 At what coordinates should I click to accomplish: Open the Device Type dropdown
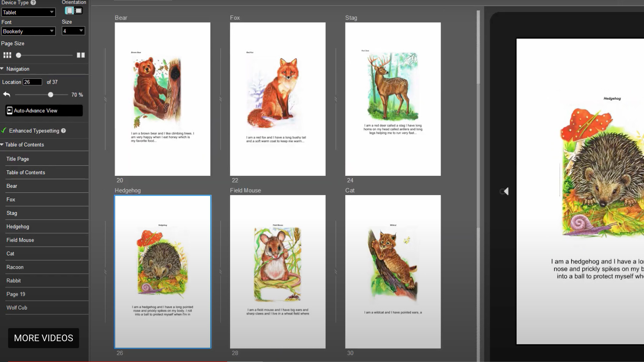[28, 12]
